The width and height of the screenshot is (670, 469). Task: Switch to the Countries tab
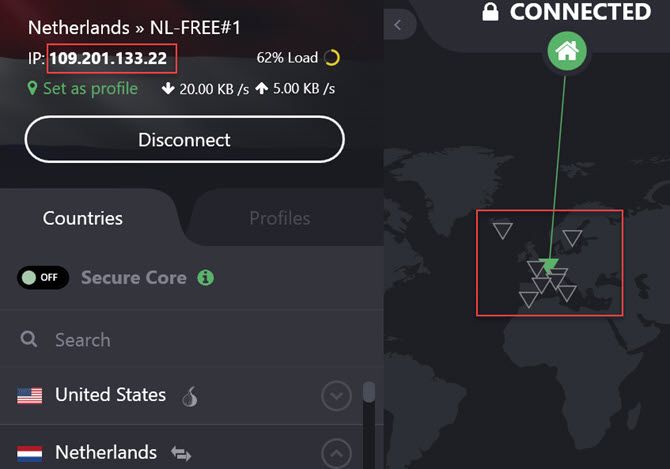pyautogui.click(x=83, y=218)
